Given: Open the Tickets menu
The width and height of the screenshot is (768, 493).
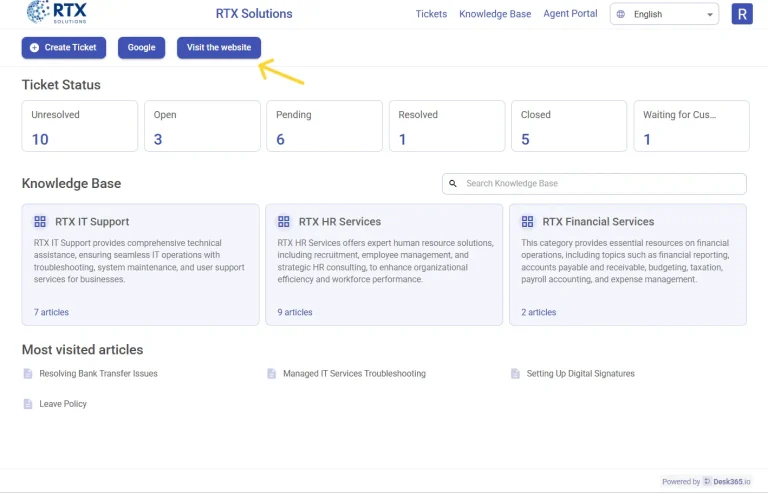Looking at the screenshot, I should (x=431, y=14).
